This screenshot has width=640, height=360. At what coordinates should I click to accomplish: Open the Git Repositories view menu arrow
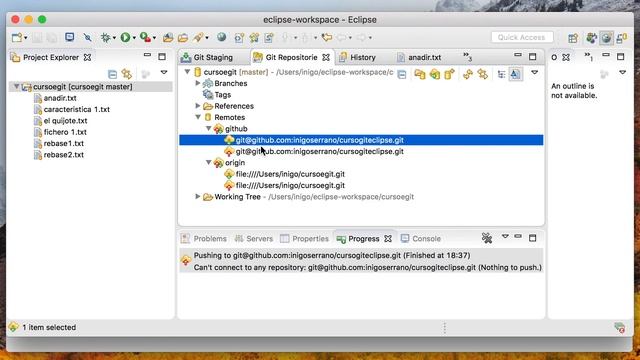(x=534, y=72)
